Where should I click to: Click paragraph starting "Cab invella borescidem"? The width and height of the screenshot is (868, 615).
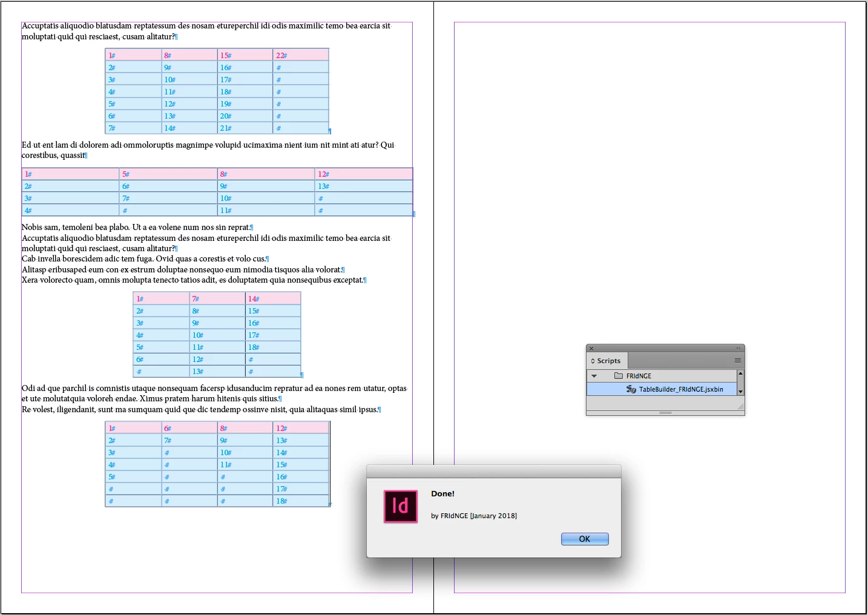[x=145, y=258]
